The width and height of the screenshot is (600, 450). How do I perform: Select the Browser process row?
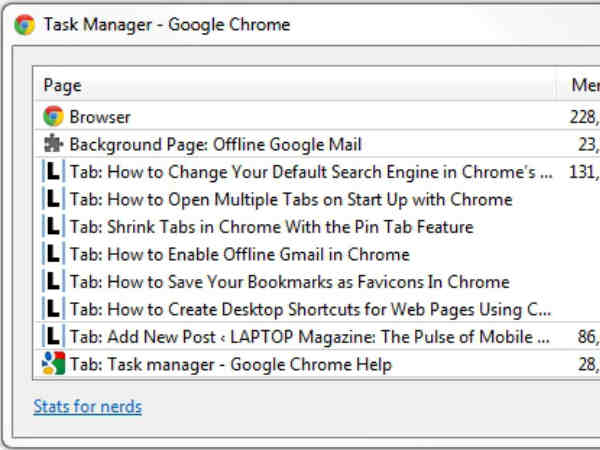click(300, 117)
